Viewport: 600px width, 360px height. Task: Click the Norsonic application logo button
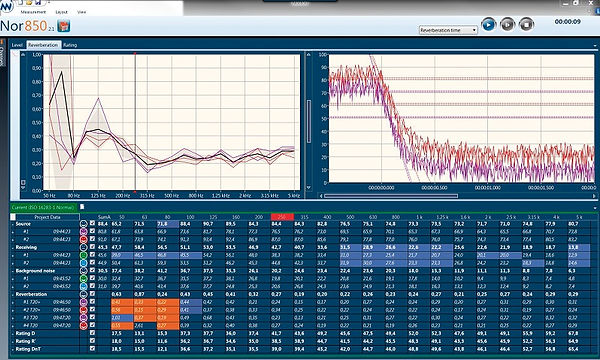click(x=7, y=6)
